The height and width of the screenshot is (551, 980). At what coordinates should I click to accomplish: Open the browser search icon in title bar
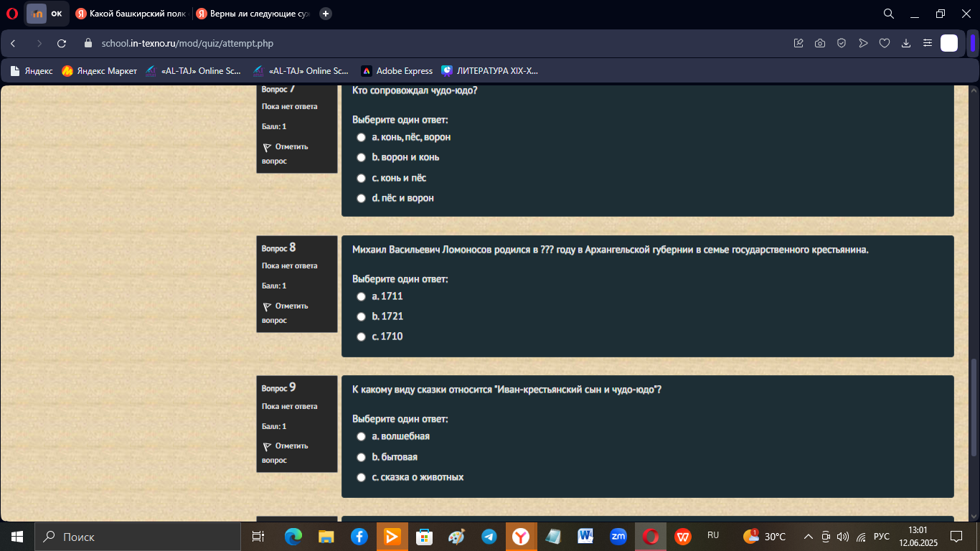click(x=888, y=14)
